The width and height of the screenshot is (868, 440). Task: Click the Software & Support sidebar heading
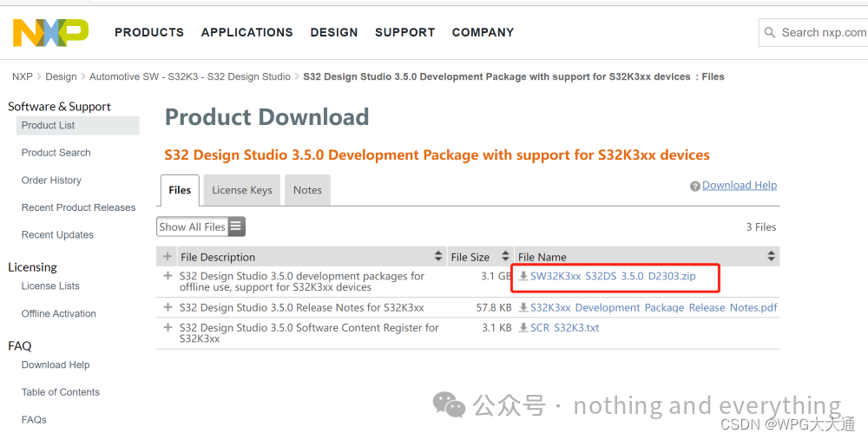[x=59, y=107]
